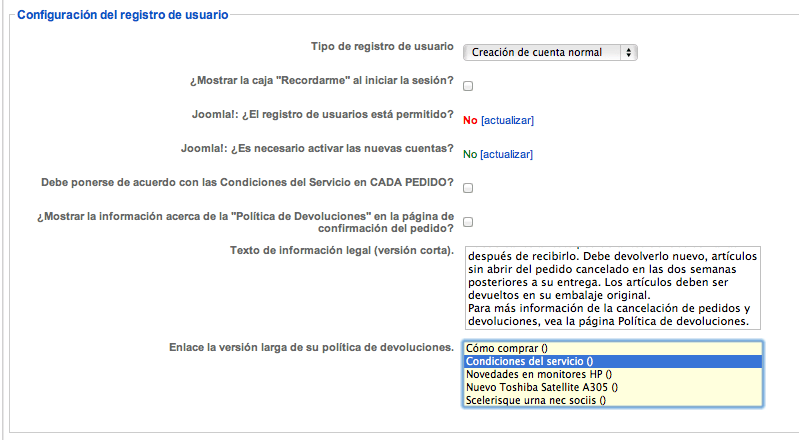Enable agreeing to Condiciones on CADA PEDIDO
This screenshot has width=799, height=440.
pos(468,188)
